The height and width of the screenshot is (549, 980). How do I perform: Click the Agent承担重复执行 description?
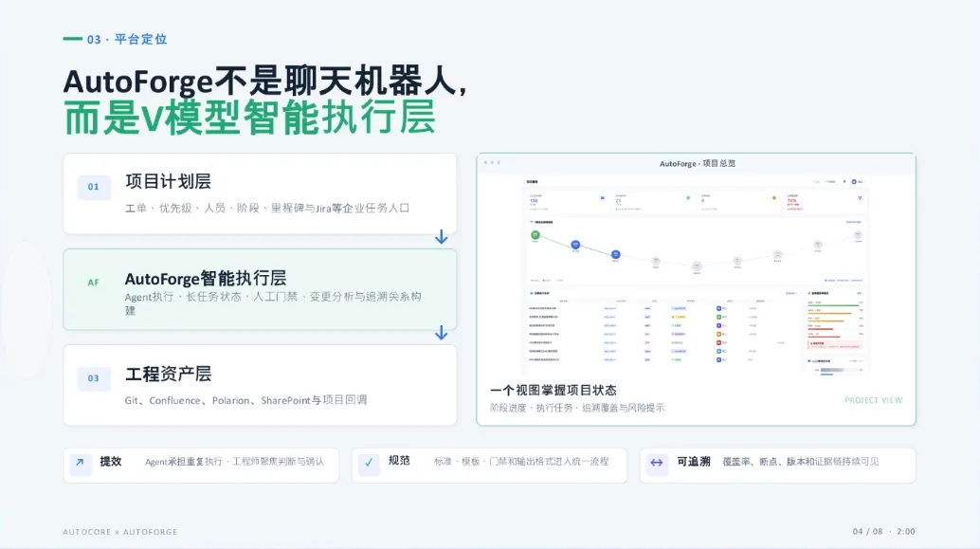[x=234, y=462]
